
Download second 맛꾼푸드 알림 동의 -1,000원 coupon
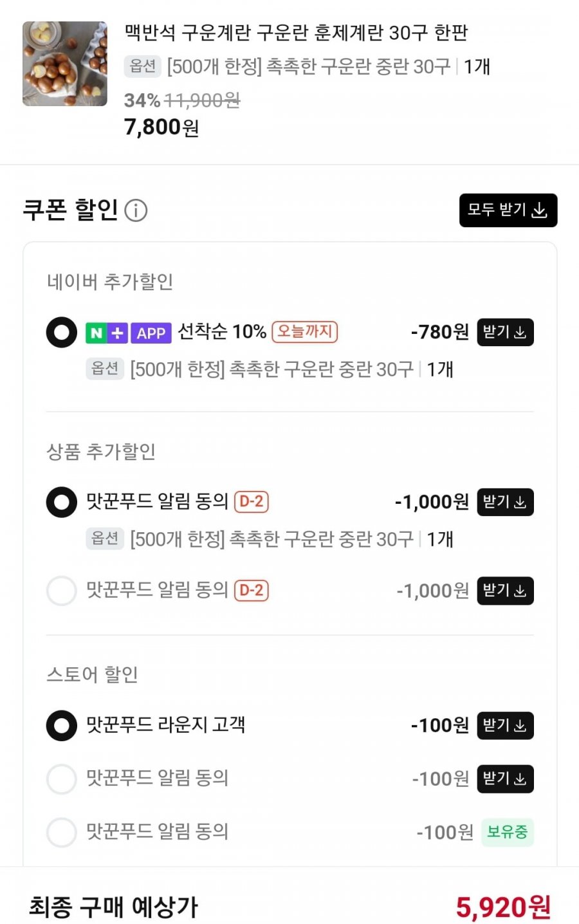click(505, 591)
